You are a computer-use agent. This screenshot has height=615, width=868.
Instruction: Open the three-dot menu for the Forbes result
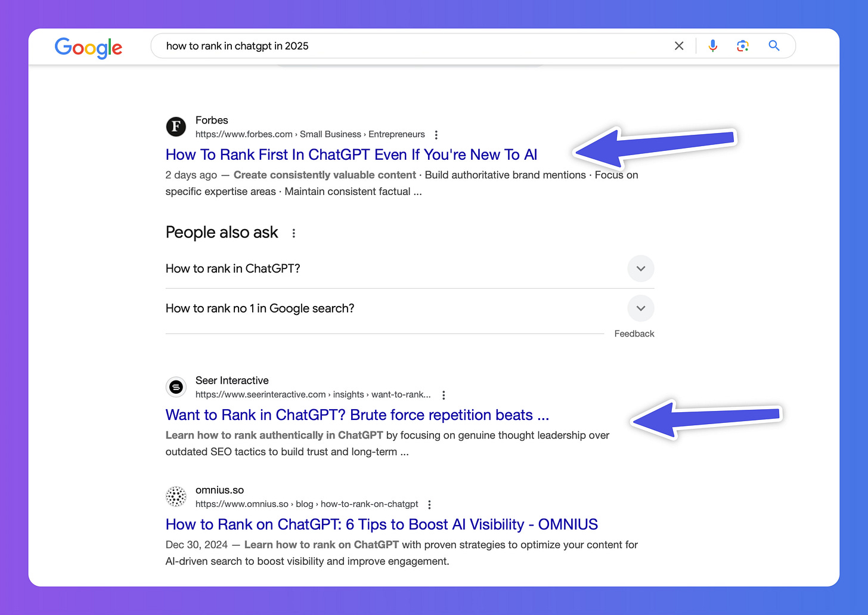436,135
